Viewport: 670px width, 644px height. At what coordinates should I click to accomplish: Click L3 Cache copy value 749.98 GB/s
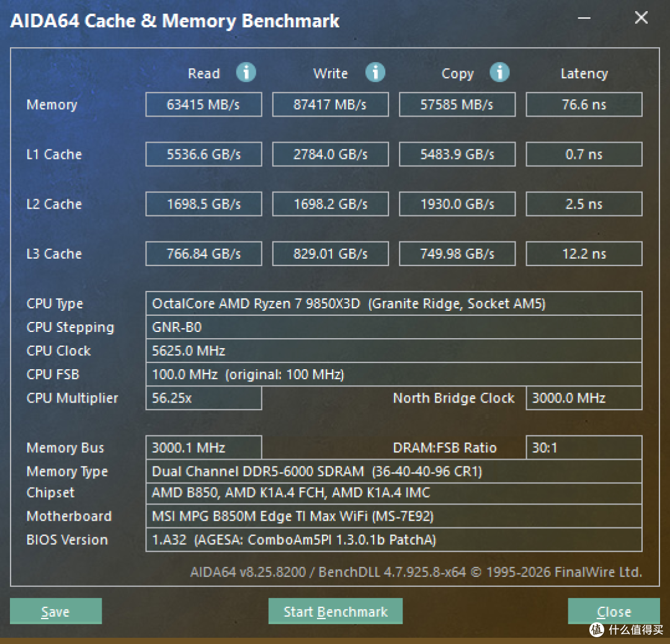(457, 254)
